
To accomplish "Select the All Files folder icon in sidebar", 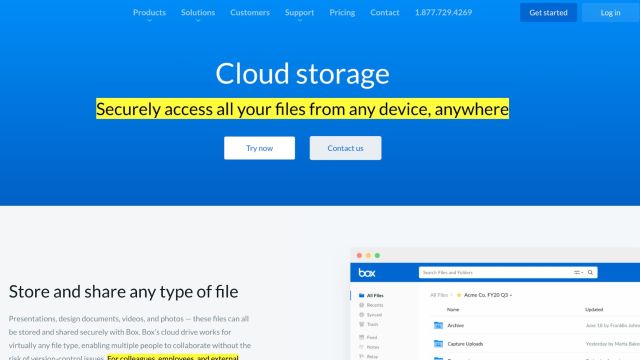I will [x=361, y=295].
